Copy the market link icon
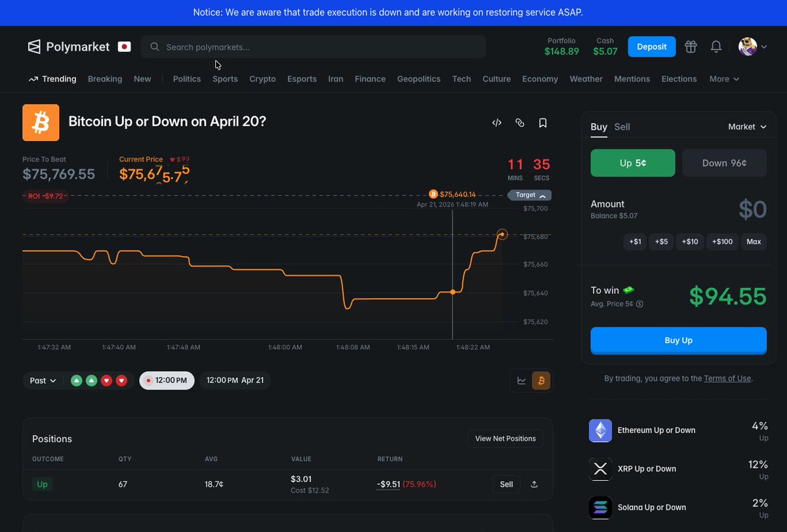The height and width of the screenshot is (532, 787). [520, 123]
